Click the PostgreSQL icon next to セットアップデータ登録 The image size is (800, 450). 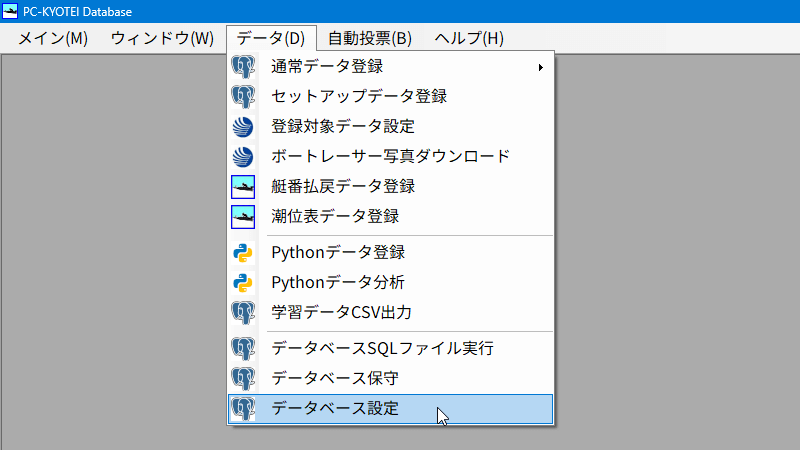click(243, 96)
